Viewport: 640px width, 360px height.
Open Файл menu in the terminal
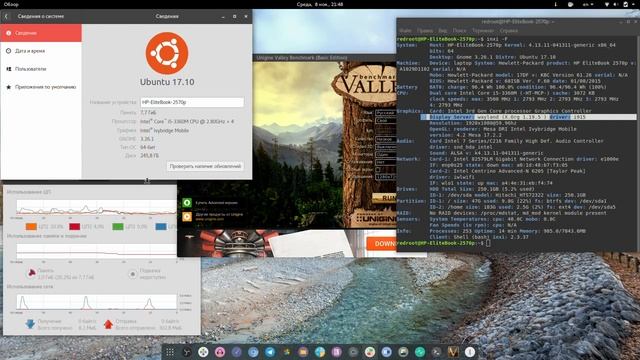tap(405, 31)
